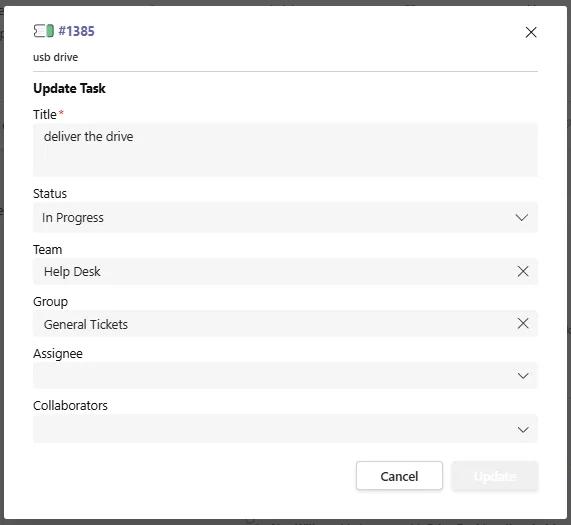This screenshot has width=571, height=525.
Task: Close the Update Task dialog
Action: point(531,32)
